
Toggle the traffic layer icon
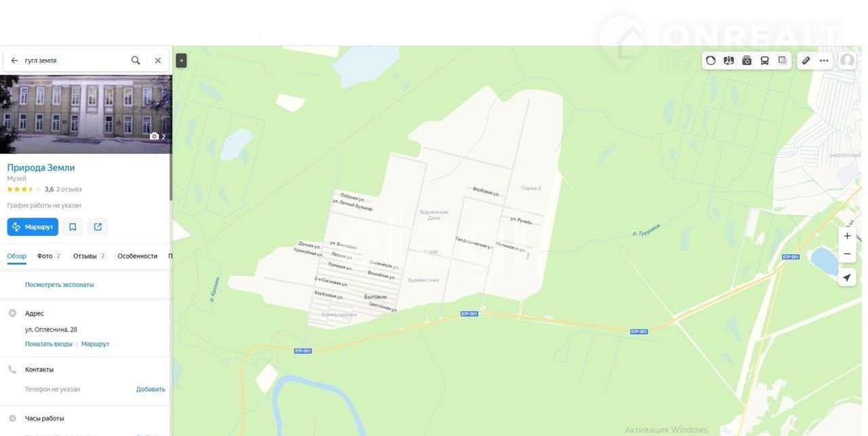[711, 60]
